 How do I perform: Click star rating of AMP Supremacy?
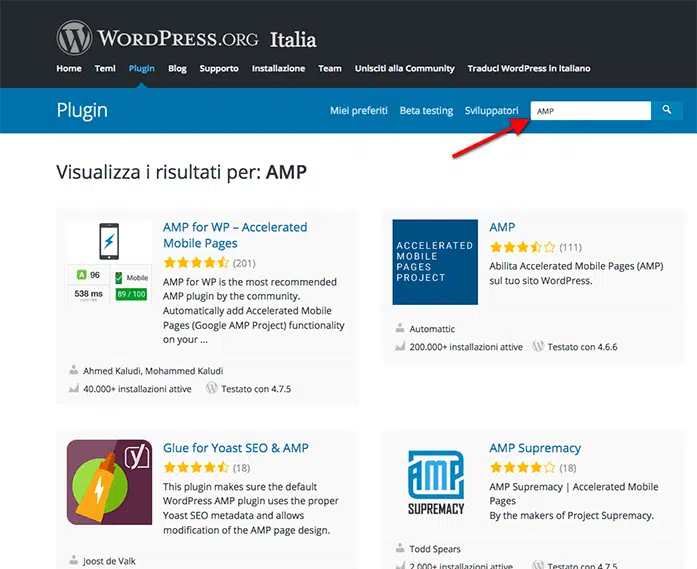point(522,467)
